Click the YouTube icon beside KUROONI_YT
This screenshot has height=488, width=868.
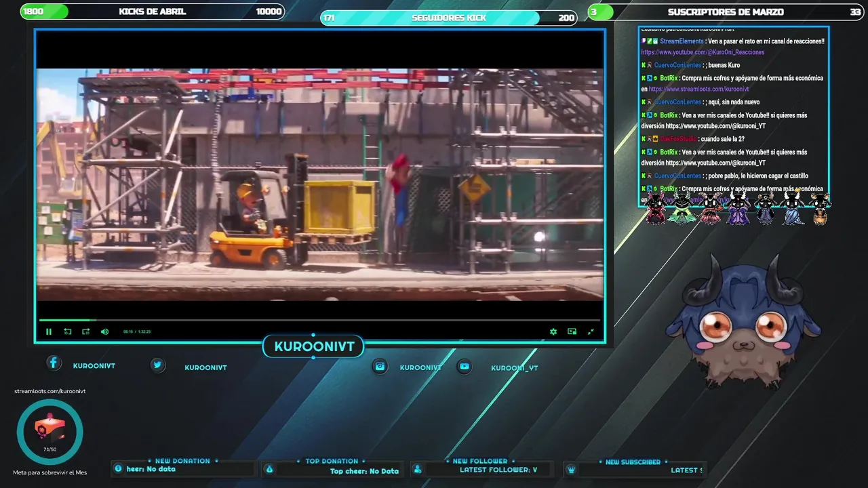coord(465,366)
